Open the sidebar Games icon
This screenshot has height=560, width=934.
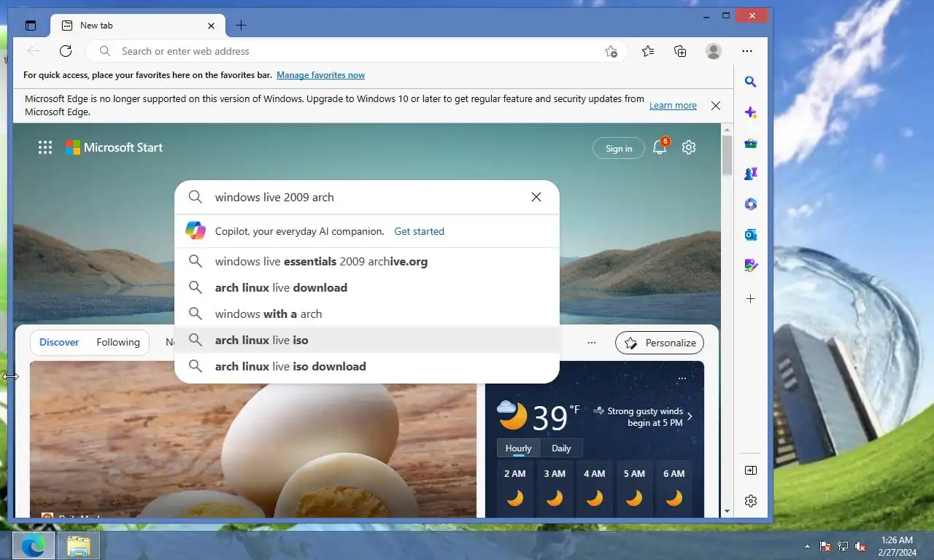coord(751,174)
